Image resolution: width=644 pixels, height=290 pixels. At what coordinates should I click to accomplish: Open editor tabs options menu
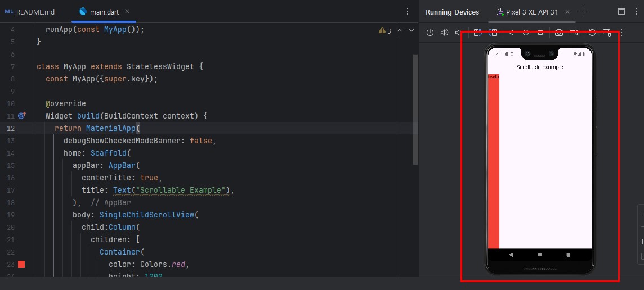pos(408,11)
